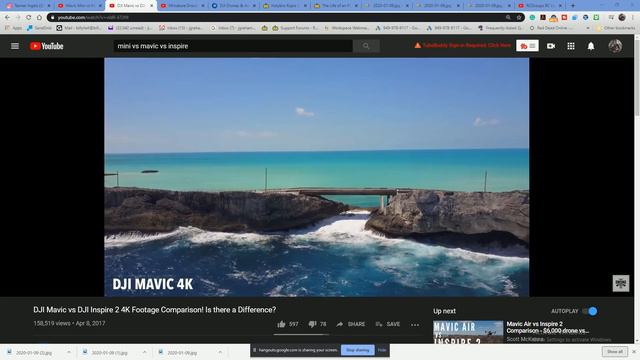Click the red TubeBuddy menu icon
The width and height of the screenshot is (640, 360).
click(x=527, y=46)
